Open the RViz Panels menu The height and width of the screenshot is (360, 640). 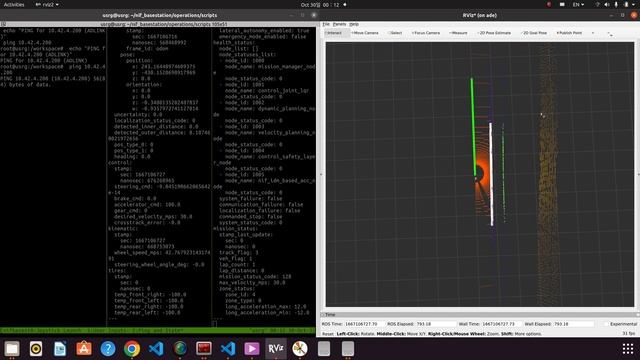(339, 24)
